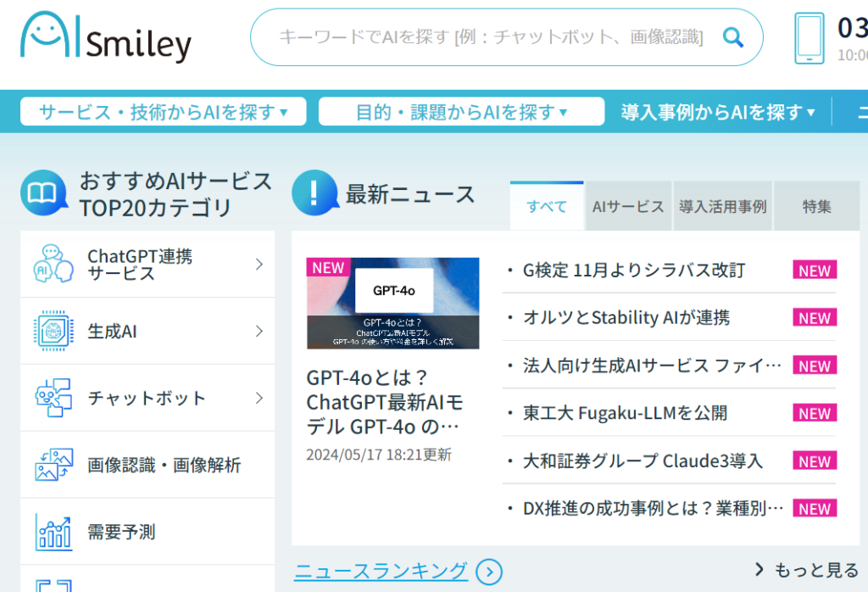Image resolution: width=868 pixels, height=592 pixels.
Task: Click NEW badge beside DX推進 headline
Action: pos(815,508)
